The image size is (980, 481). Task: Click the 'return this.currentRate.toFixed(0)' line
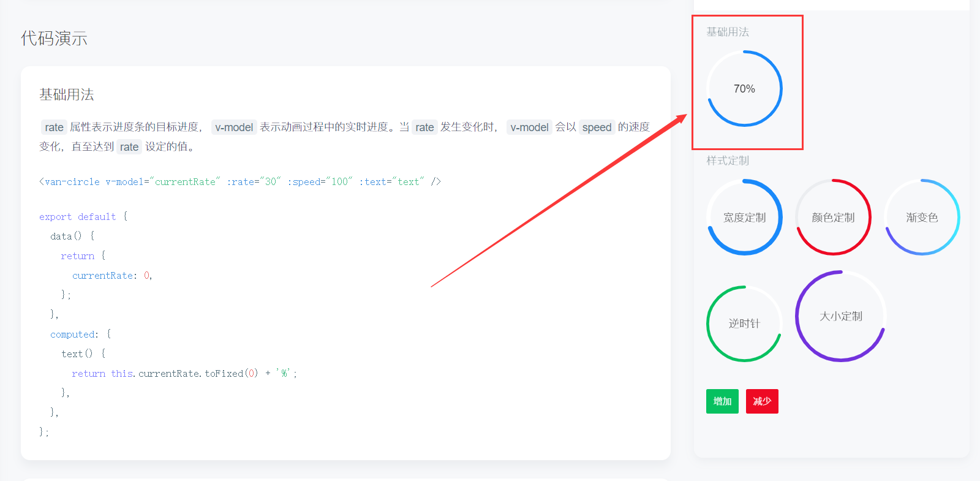184,373
